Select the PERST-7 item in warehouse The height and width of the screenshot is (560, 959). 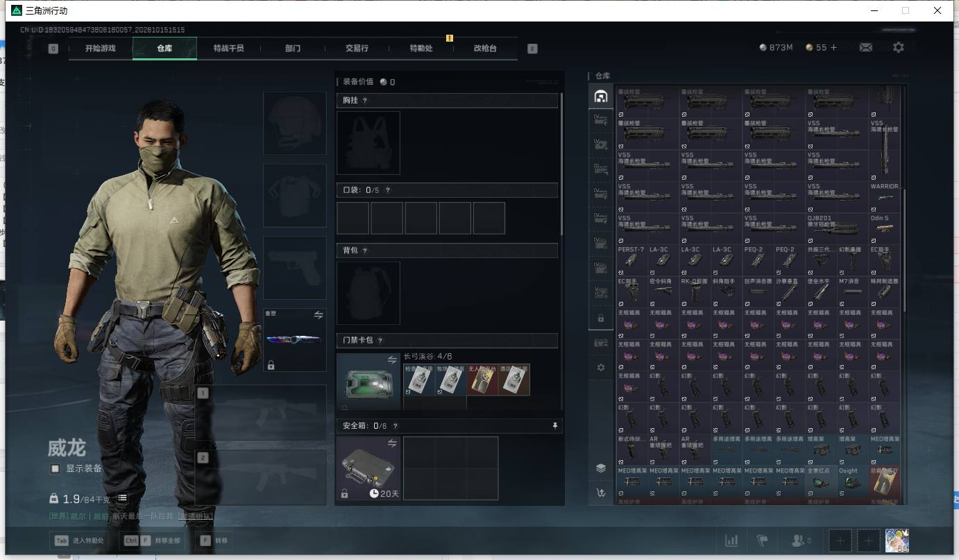click(631, 260)
